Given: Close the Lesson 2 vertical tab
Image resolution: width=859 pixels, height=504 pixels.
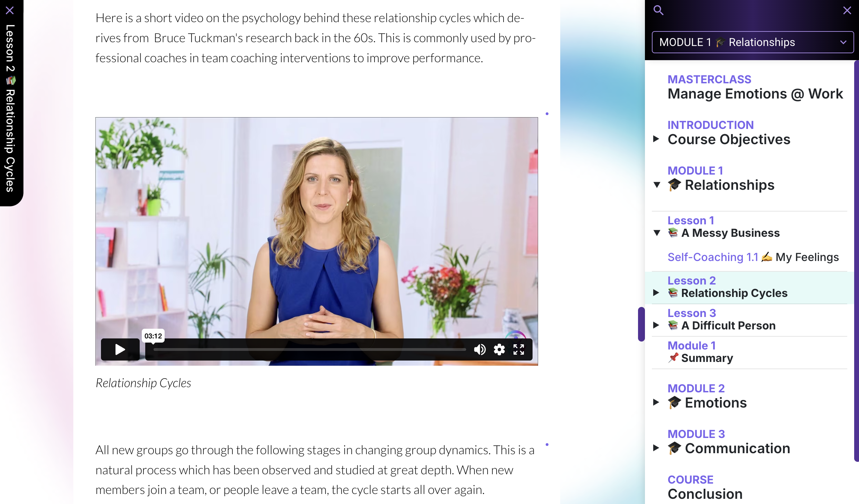Looking at the screenshot, I should (x=10, y=10).
